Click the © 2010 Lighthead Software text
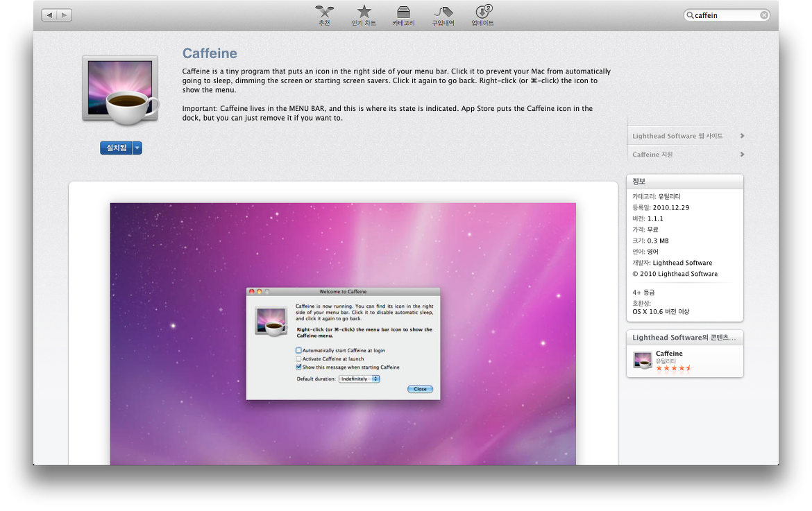This screenshot has height=511, width=812. point(675,274)
